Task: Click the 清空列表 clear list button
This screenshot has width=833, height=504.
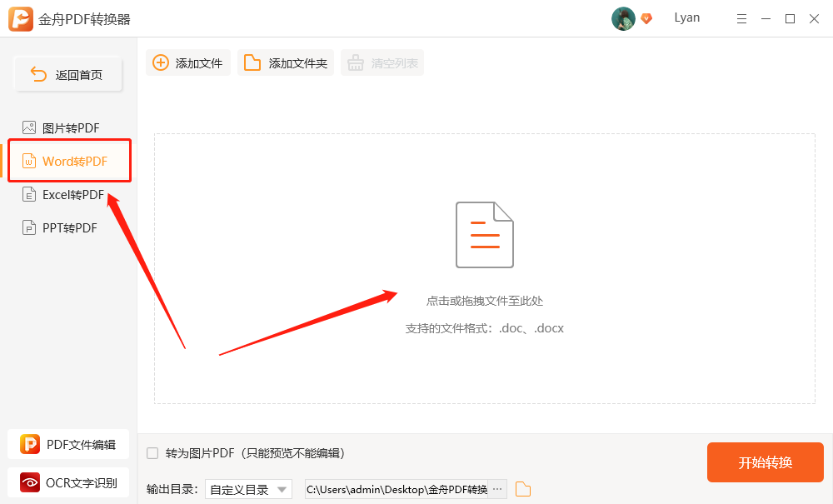Action: coord(382,62)
